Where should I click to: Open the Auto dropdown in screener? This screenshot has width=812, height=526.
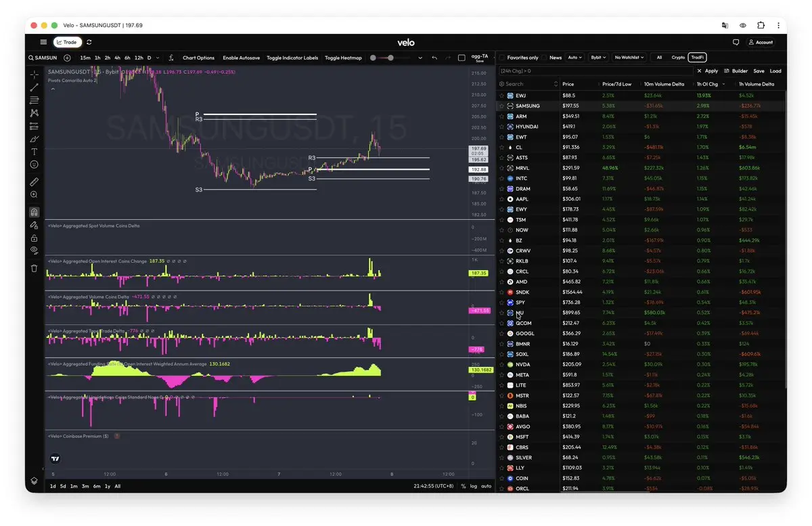coord(575,58)
